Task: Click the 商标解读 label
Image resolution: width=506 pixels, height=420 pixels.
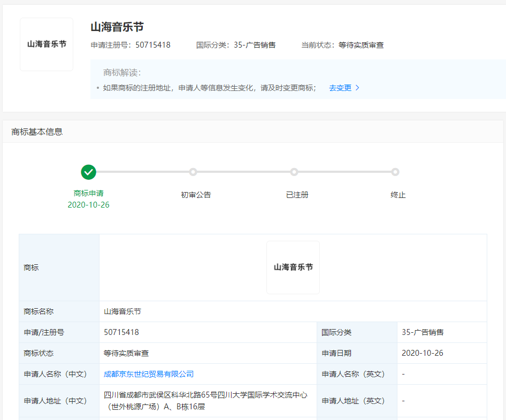Action: pyautogui.click(x=122, y=73)
